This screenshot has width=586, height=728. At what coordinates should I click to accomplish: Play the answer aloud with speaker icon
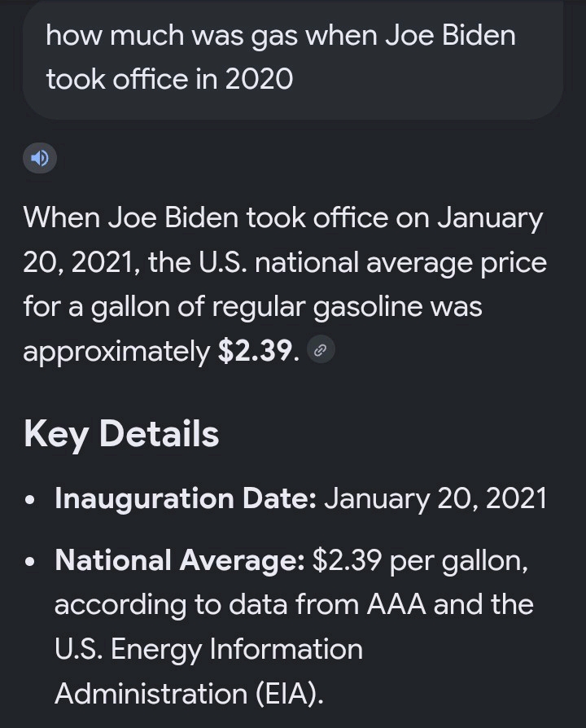40,158
